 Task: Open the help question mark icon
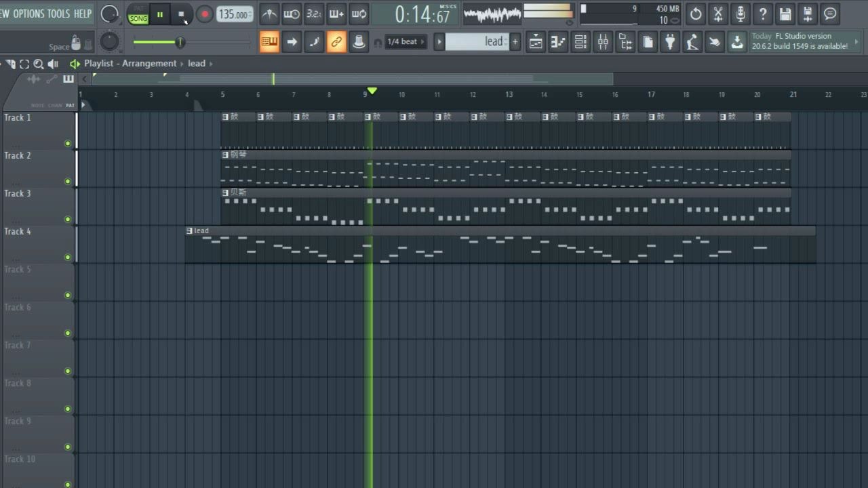[763, 14]
